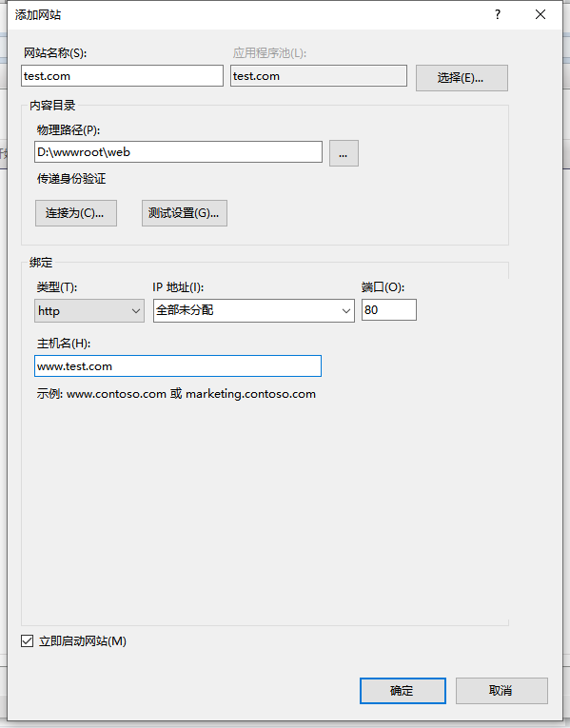
Task: Close the 添加网站 dialog
Action: pos(541,14)
